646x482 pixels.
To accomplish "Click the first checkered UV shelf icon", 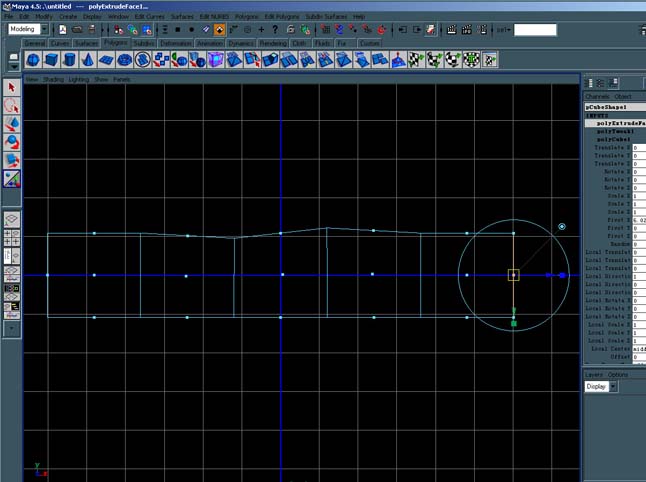I will tap(416, 60).
